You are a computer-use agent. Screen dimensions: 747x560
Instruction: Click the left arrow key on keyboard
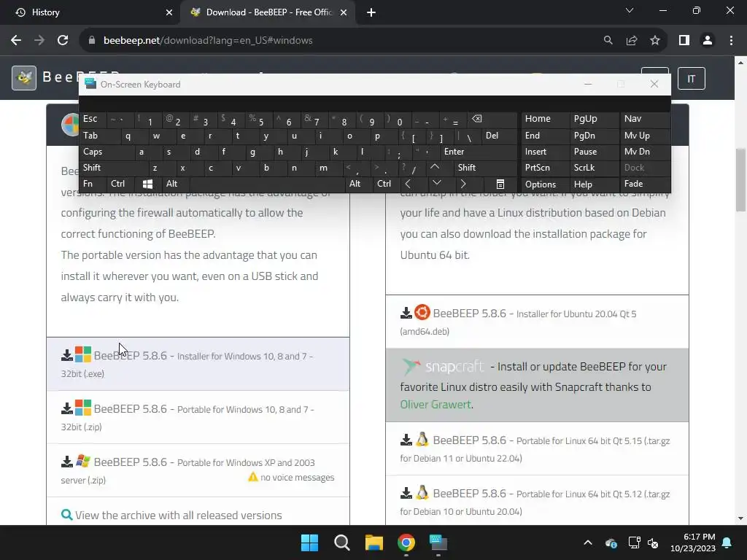pos(409,184)
